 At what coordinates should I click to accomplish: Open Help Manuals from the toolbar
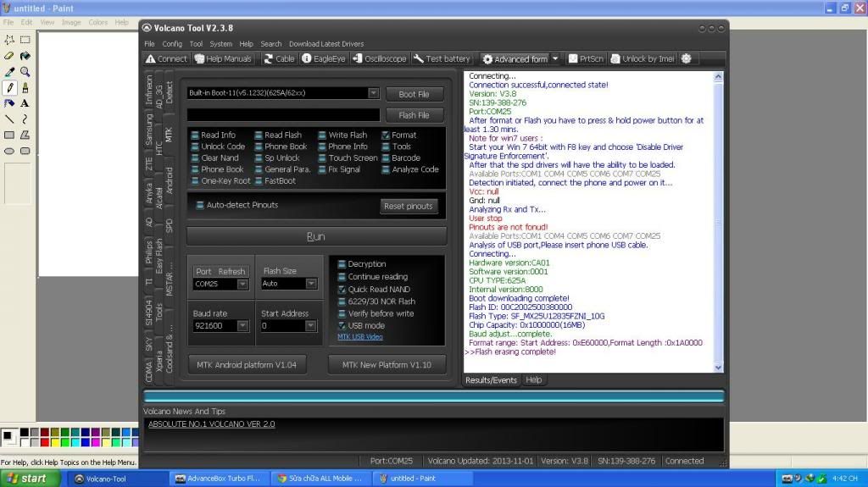pyautogui.click(x=223, y=58)
